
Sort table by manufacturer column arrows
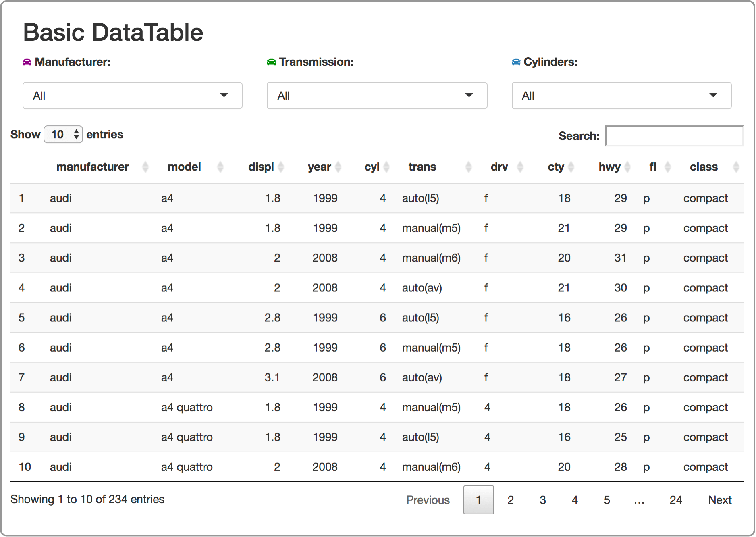coord(145,167)
